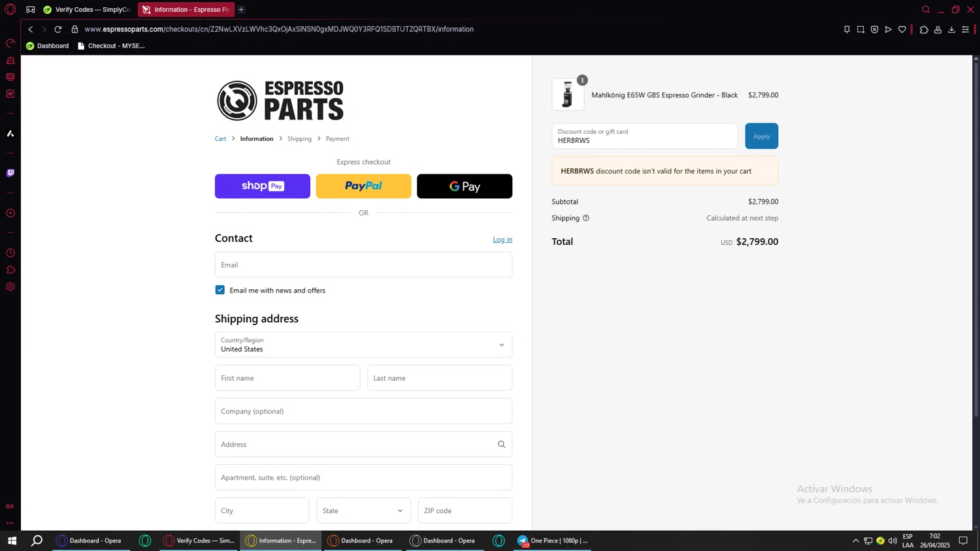
Task: Click the City field
Action: point(262,511)
